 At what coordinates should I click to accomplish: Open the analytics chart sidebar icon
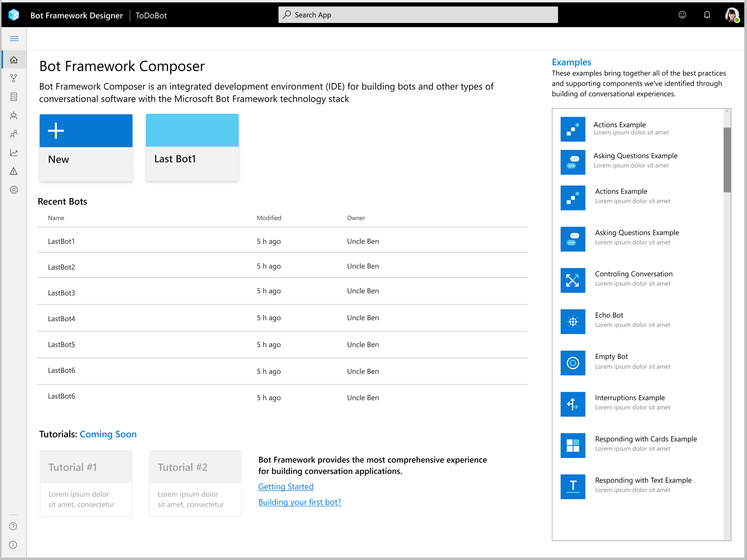pyautogui.click(x=14, y=153)
